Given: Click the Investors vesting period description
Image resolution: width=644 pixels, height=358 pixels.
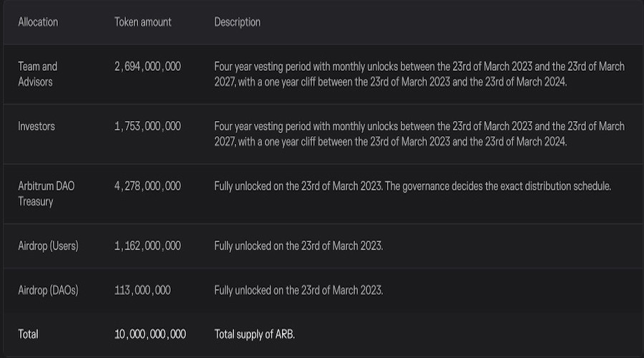Looking at the screenshot, I should click(419, 134).
